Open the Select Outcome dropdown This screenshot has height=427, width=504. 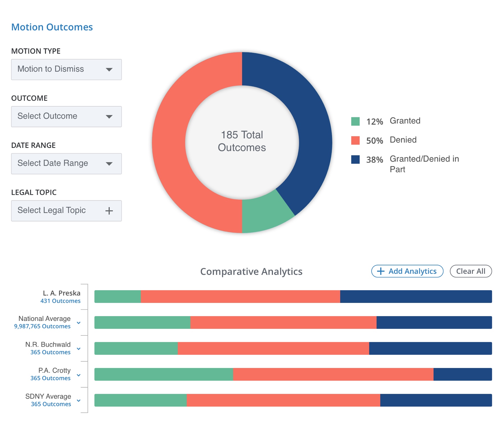(x=66, y=117)
